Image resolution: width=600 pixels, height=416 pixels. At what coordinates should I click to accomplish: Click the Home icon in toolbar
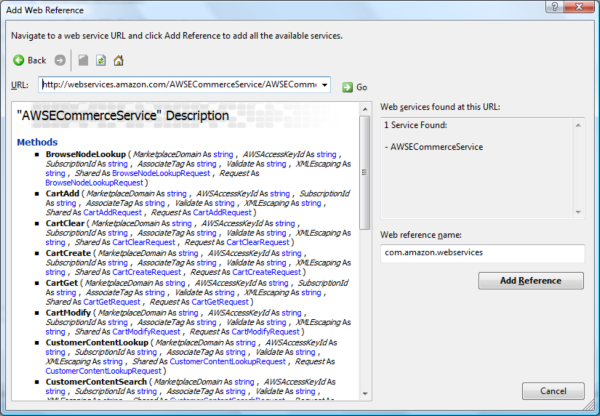tap(119, 60)
